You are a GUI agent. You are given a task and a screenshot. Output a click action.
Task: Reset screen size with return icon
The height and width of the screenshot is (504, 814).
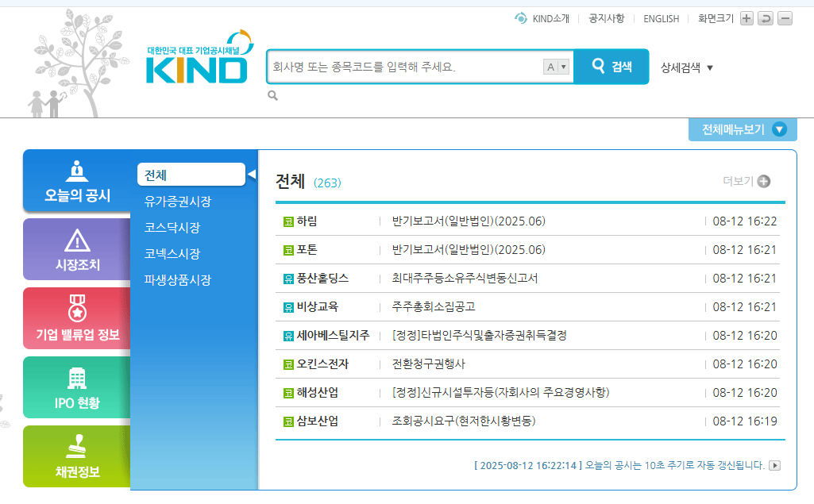point(766,19)
